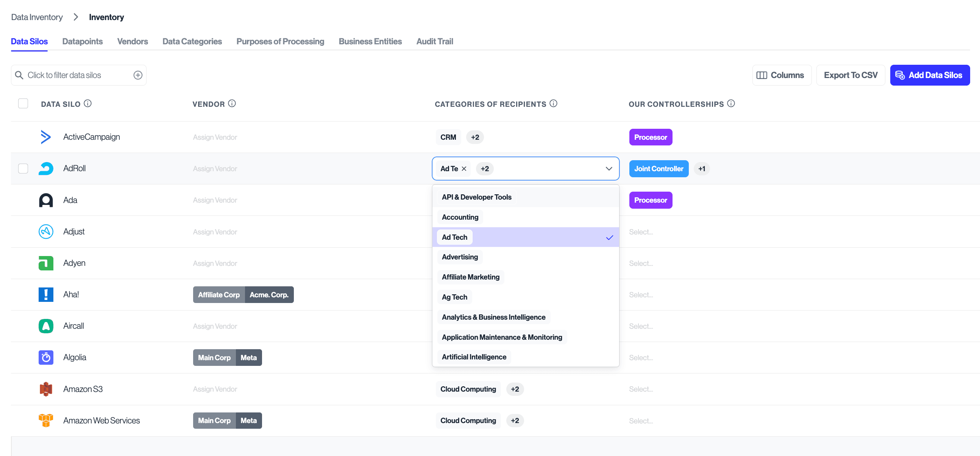Check the AdRoll row checkbox
This screenshot has height=456, width=980.
tap(23, 169)
